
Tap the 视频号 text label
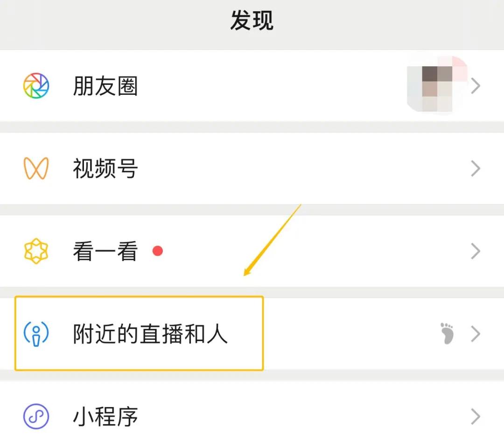(105, 168)
